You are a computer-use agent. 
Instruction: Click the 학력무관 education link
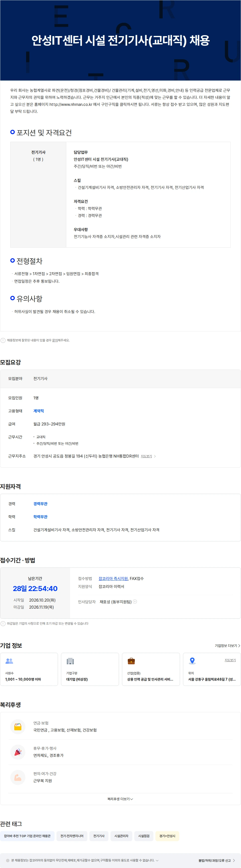coord(40,517)
